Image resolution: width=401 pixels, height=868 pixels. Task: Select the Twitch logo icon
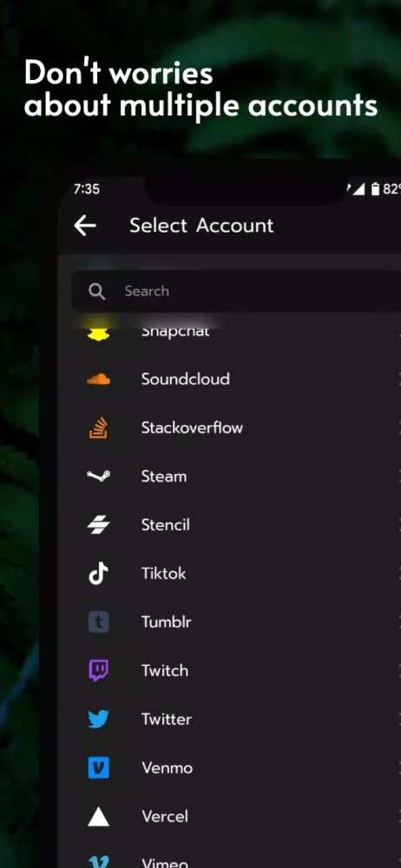pos(99,670)
